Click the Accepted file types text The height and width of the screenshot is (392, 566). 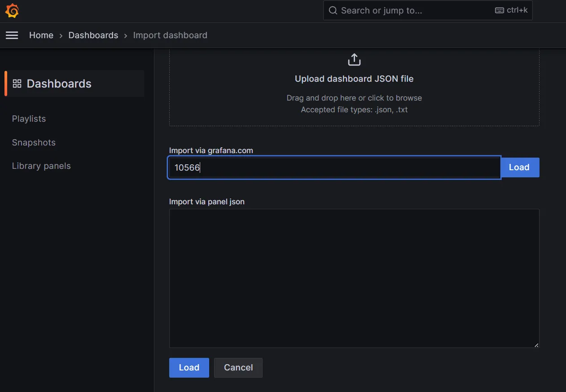point(354,110)
